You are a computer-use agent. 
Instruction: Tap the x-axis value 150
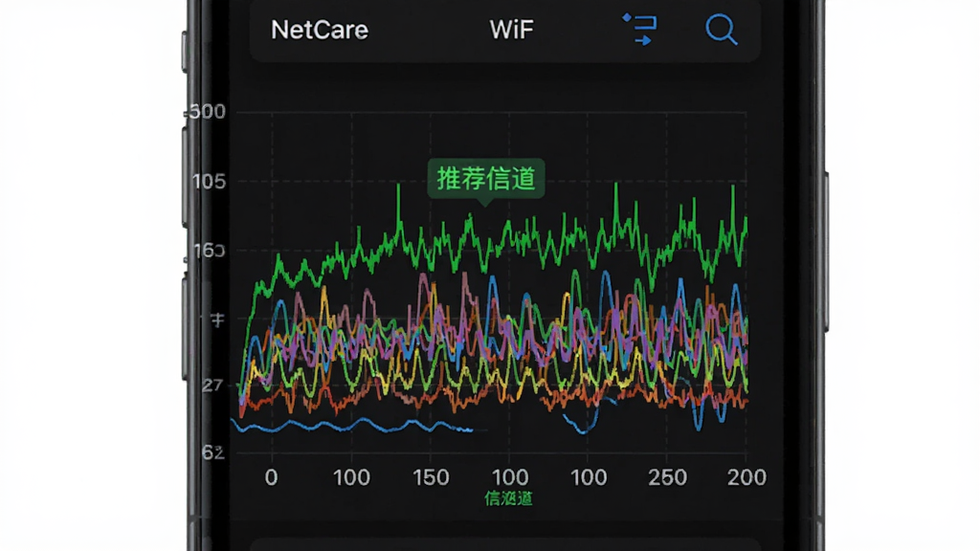(x=431, y=478)
